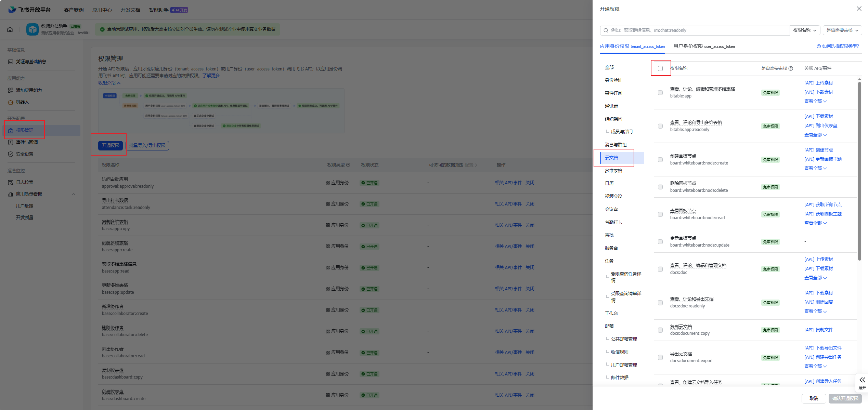Click the 确认开通权限 button
868x410 pixels.
[845, 398]
